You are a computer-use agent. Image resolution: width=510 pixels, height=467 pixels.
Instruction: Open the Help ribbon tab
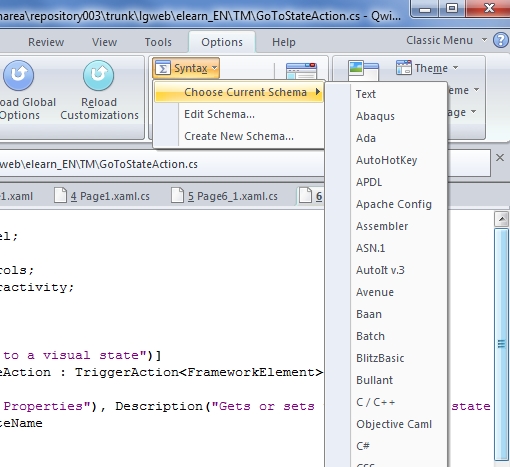(x=284, y=42)
